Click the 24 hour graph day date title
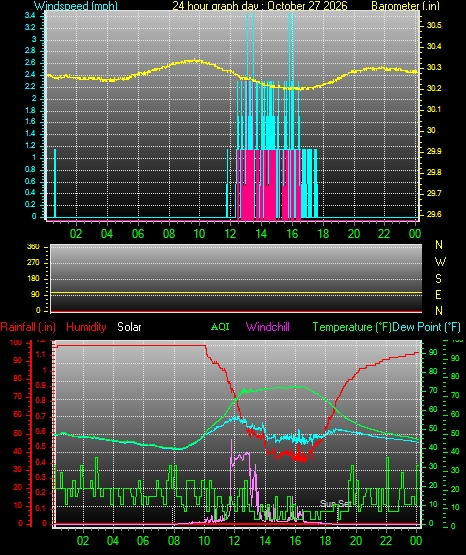This screenshot has width=466, height=555. (x=260, y=6)
